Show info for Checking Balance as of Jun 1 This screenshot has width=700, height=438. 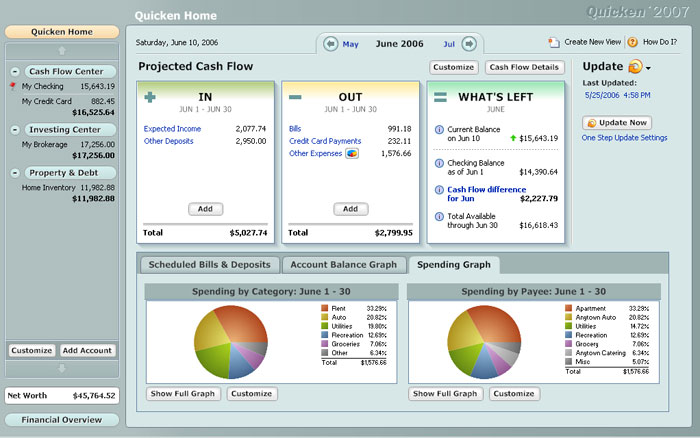click(x=439, y=163)
